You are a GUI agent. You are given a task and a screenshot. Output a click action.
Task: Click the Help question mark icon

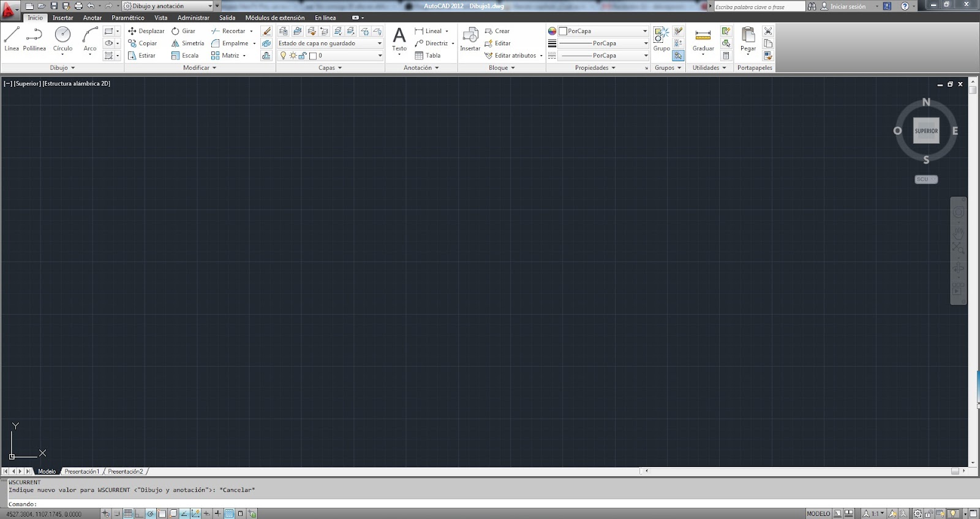click(x=905, y=6)
